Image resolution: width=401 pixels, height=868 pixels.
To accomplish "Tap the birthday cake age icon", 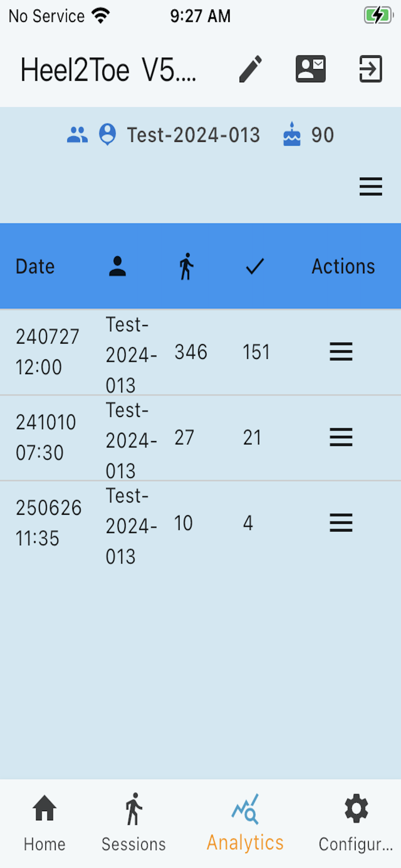I will (292, 135).
